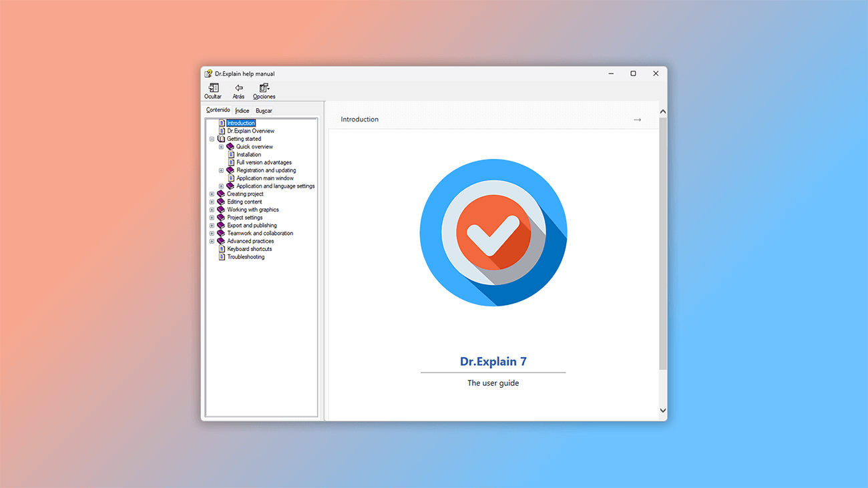Open the Application main window label
This screenshot has width=868, height=488.
265,178
